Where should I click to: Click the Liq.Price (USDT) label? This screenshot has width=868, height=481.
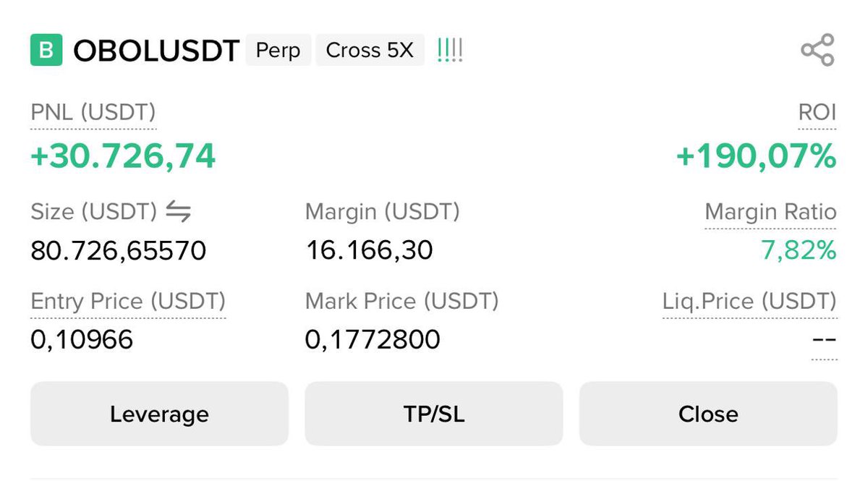[x=749, y=301]
